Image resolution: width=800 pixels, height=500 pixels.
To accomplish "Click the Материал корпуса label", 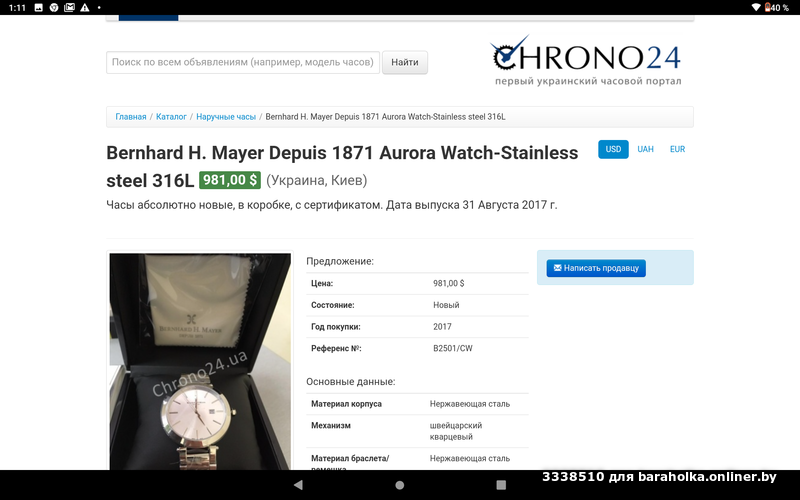I will coord(346,404).
